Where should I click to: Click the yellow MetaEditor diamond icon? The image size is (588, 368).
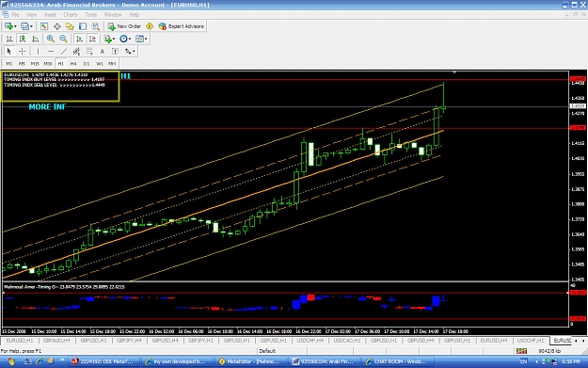(150, 26)
